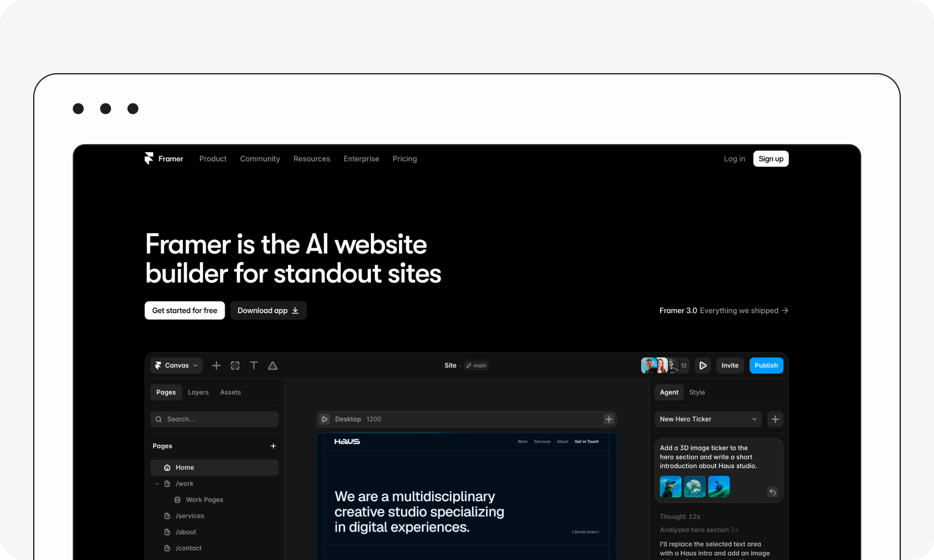Select the Home page row
The image size is (934, 560).
point(214,467)
